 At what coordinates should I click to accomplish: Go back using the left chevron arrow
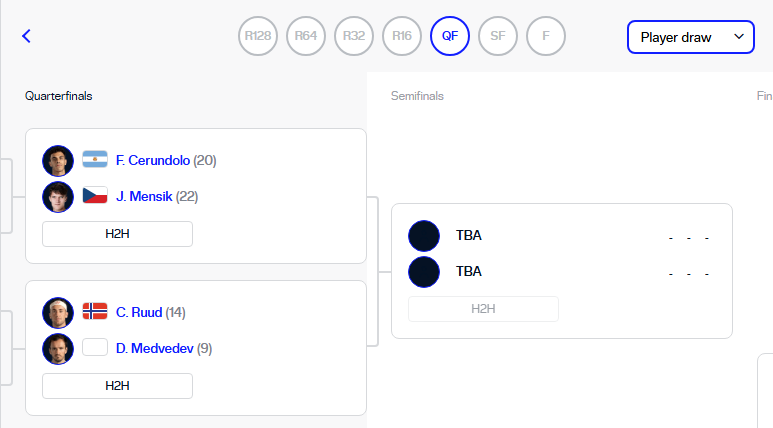click(27, 36)
